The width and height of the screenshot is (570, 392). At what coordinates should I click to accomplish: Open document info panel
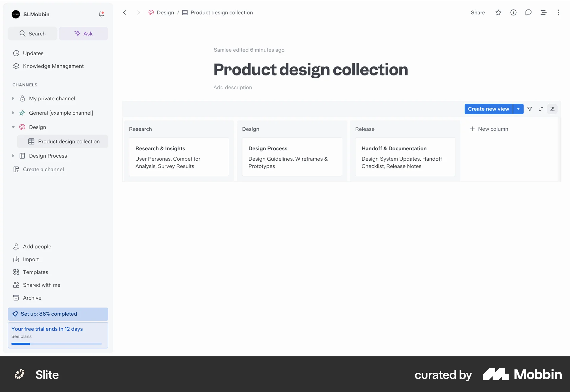(514, 12)
